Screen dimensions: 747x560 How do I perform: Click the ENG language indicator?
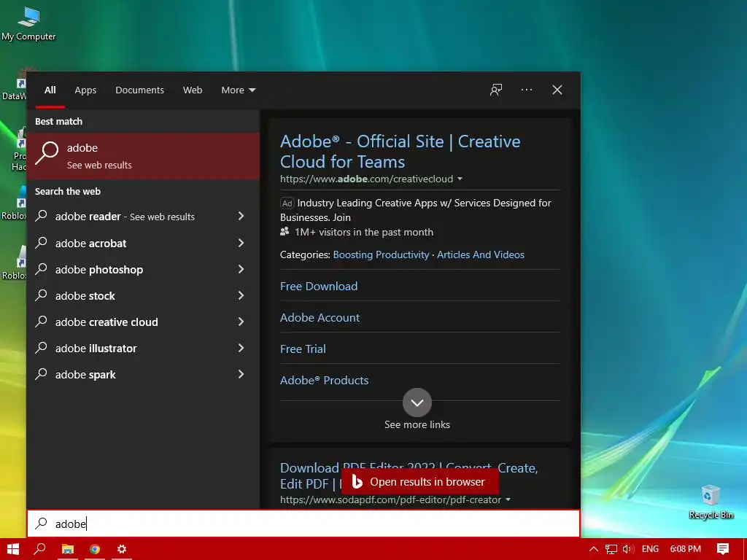[x=650, y=549]
